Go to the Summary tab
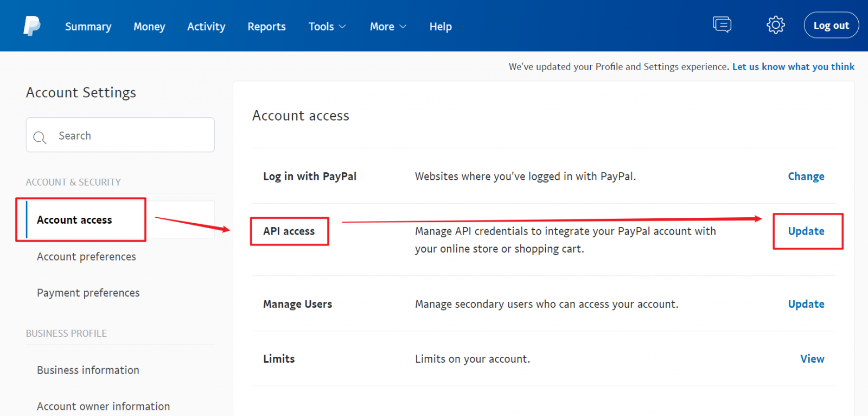The width and height of the screenshot is (868, 416). 88,27
